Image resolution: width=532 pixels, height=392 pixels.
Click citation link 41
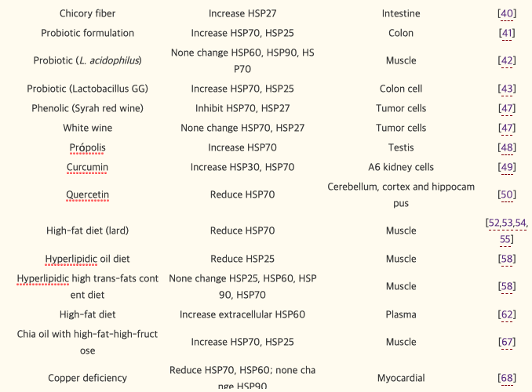pos(507,33)
